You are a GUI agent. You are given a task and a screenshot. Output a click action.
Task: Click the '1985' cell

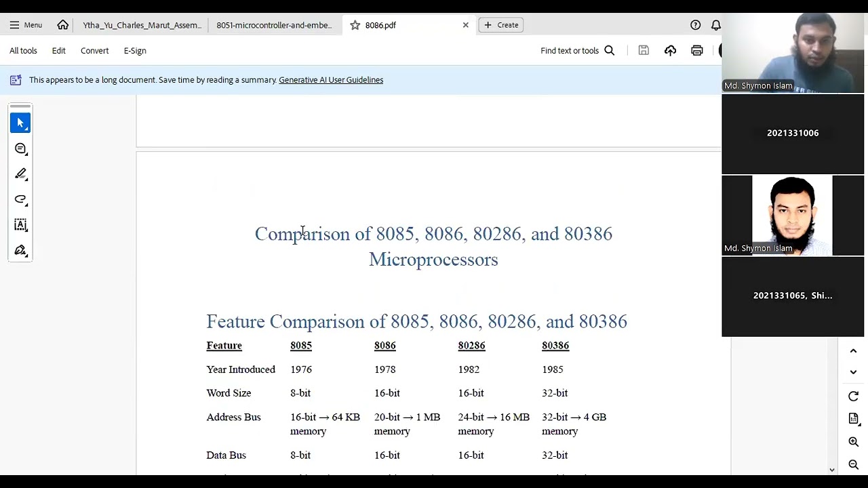click(553, 369)
